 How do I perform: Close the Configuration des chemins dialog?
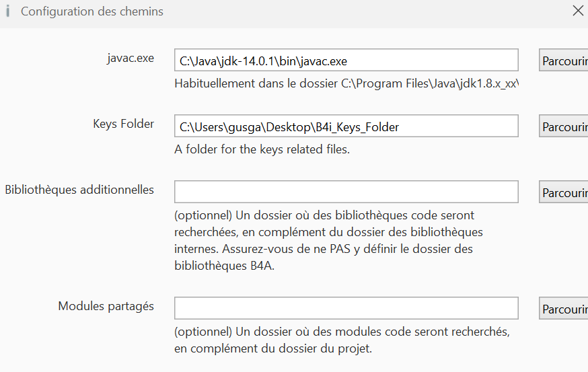pyautogui.click(x=577, y=11)
